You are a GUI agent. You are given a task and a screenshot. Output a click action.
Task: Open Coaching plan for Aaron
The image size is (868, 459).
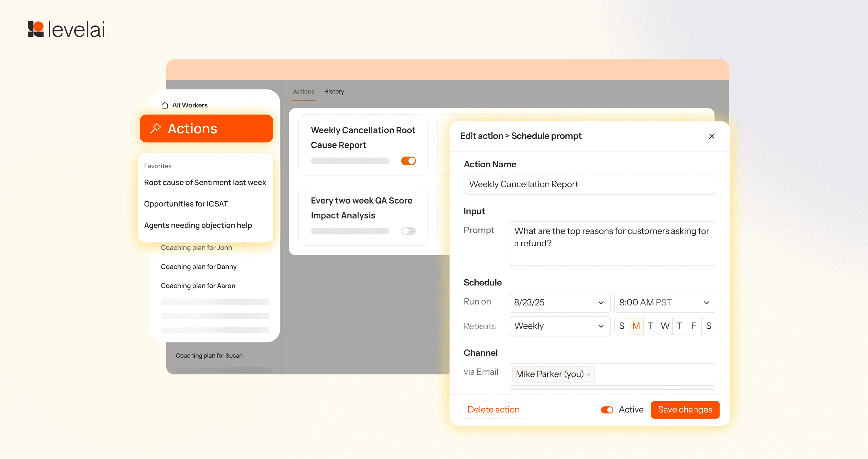[198, 286]
